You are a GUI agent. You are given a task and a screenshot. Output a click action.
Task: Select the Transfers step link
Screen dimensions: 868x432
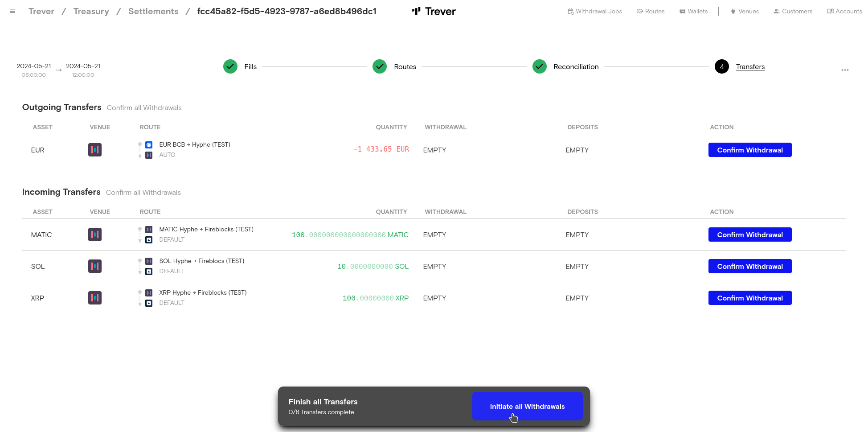[750, 67]
